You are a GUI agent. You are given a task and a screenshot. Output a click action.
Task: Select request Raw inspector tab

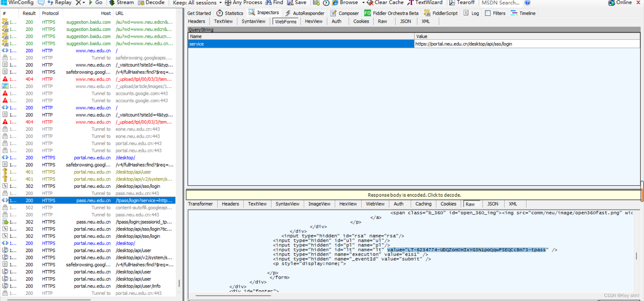point(383,21)
